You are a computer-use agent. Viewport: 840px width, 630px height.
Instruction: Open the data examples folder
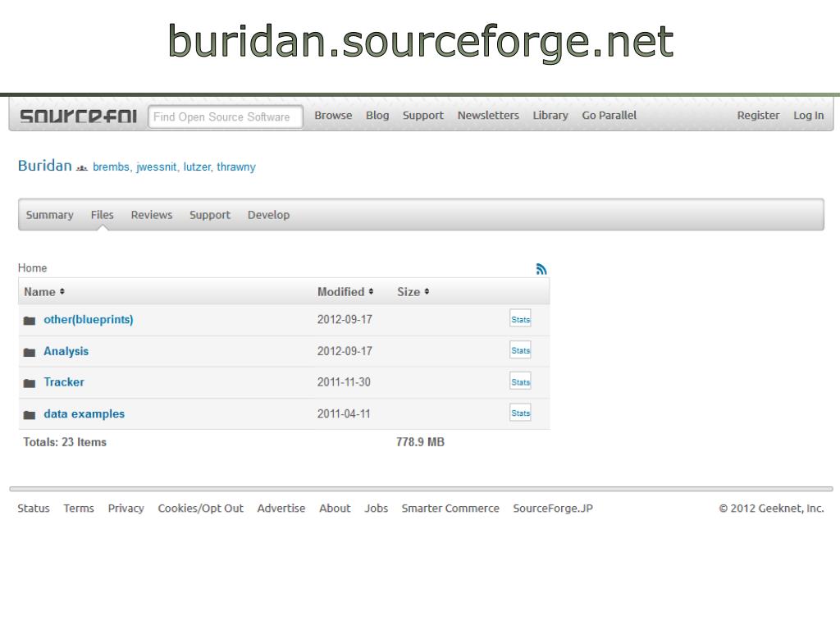pos(84,413)
